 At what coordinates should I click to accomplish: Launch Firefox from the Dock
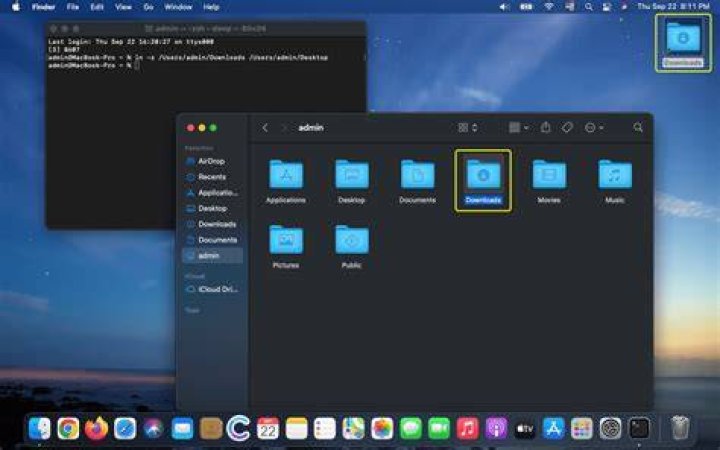96,429
